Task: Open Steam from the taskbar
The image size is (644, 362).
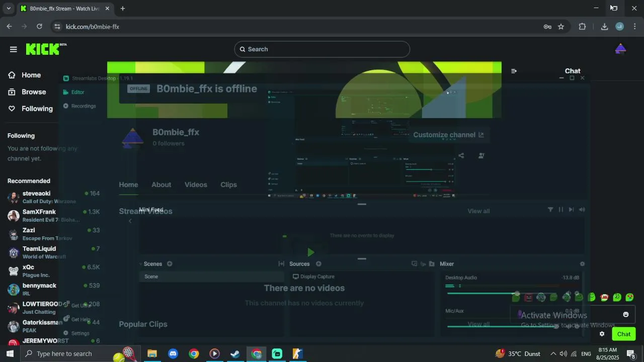Action: point(235,353)
